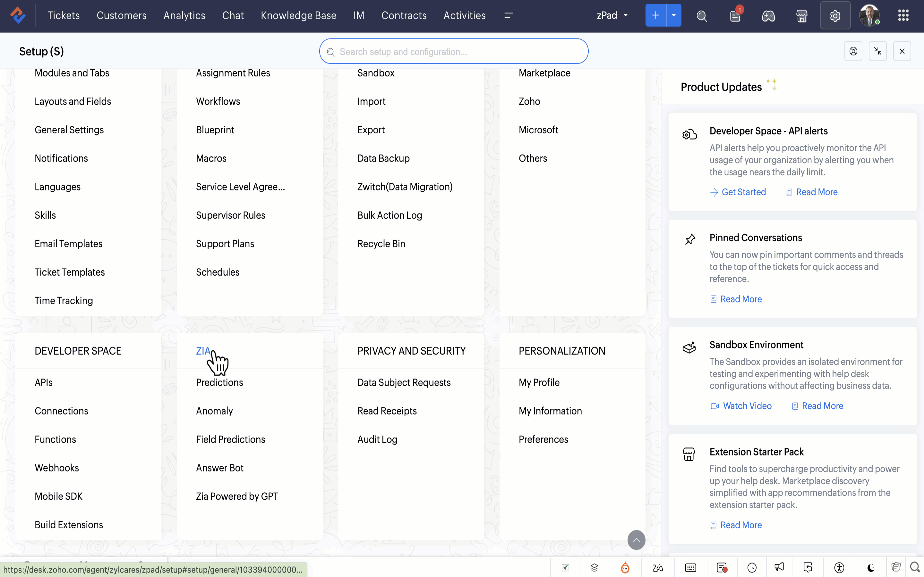Click the megaphone announcements icon
This screenshot has height=577, width=924.
click(x=779, y=567)
